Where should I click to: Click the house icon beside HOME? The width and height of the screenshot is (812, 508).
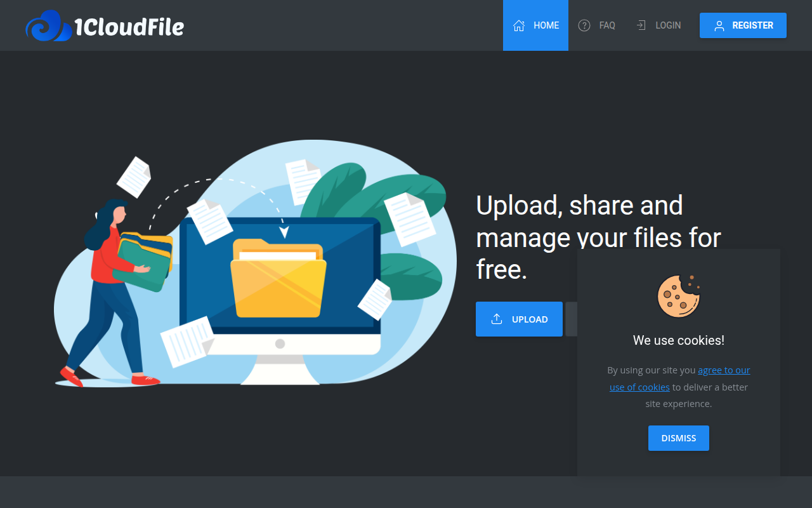click(519, 25)
